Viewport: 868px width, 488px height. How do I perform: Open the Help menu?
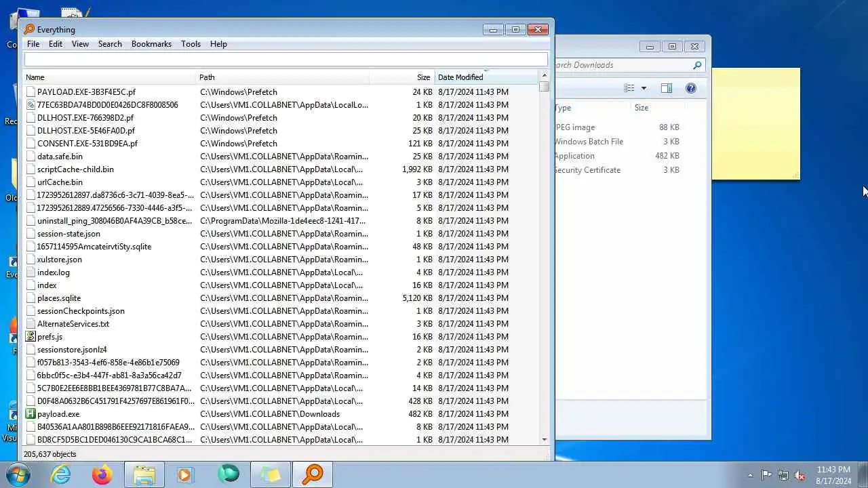pos(218,44)
